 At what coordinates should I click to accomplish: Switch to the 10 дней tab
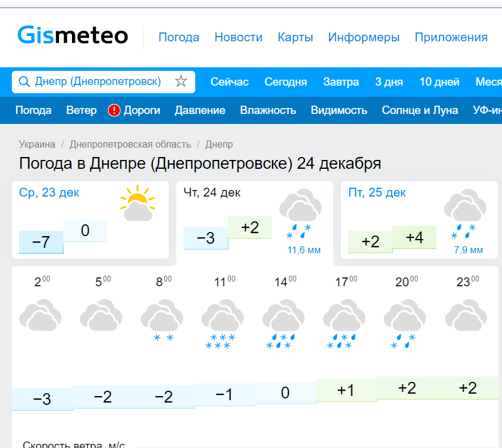click(x=439, y=81)
